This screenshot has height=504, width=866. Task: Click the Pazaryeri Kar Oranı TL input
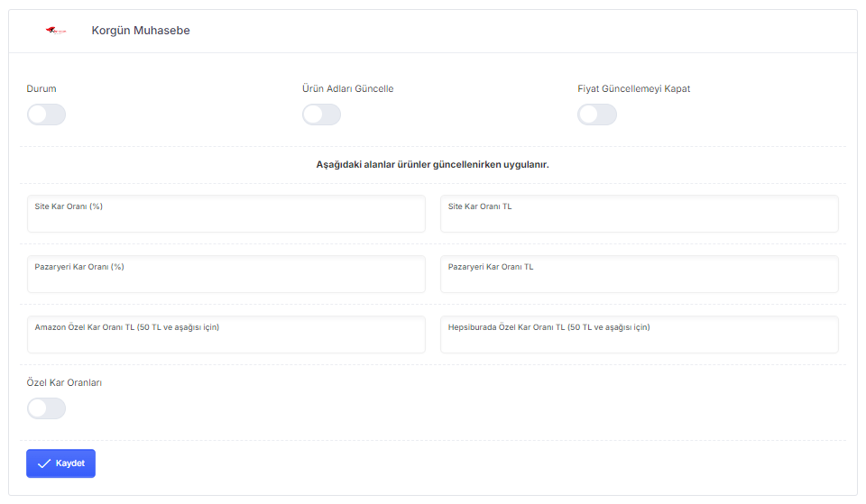(x=640, y=274)
